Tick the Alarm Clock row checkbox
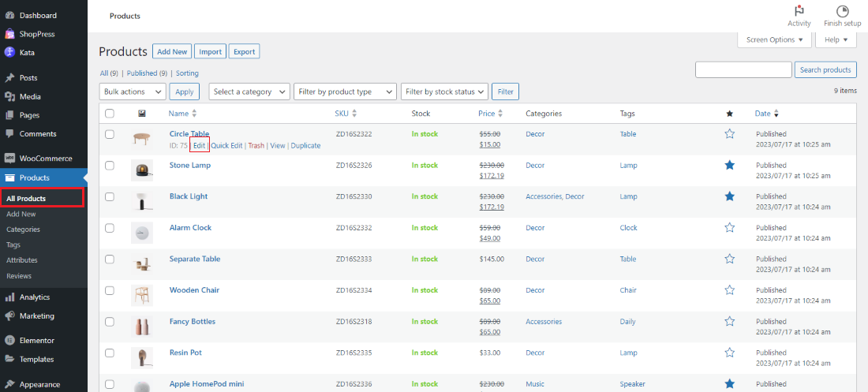The height and width of the screenshot is (392, 868). click(110, 228)
